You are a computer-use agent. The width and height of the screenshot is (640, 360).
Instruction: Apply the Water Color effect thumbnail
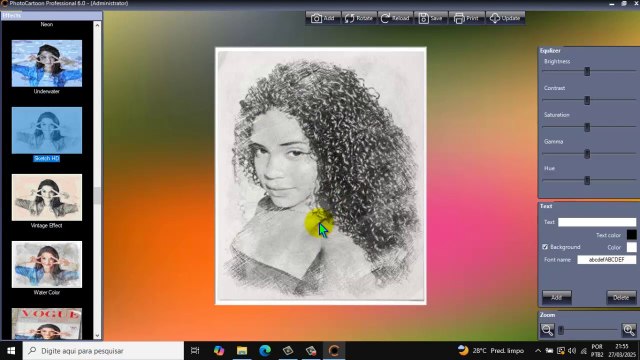click(47, 264)
